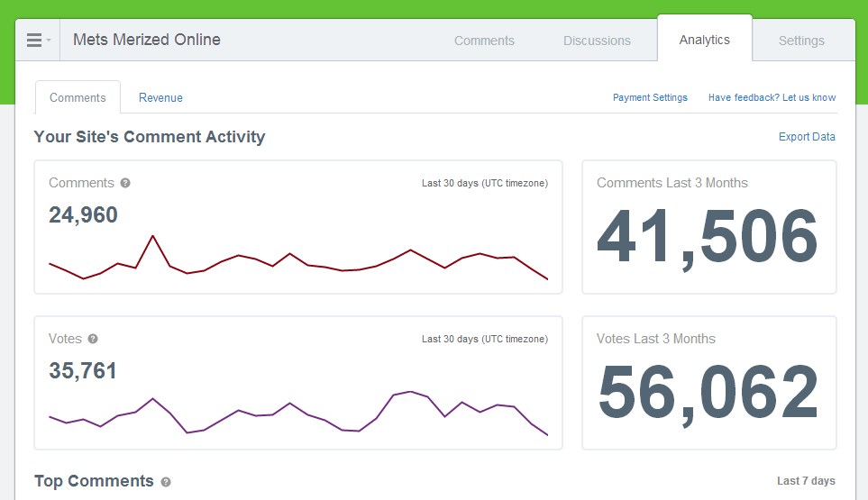Click the 'Have feedback? Let us know' link
The image size is (868, 500).
pyautogui.click(x=772, y=97)
